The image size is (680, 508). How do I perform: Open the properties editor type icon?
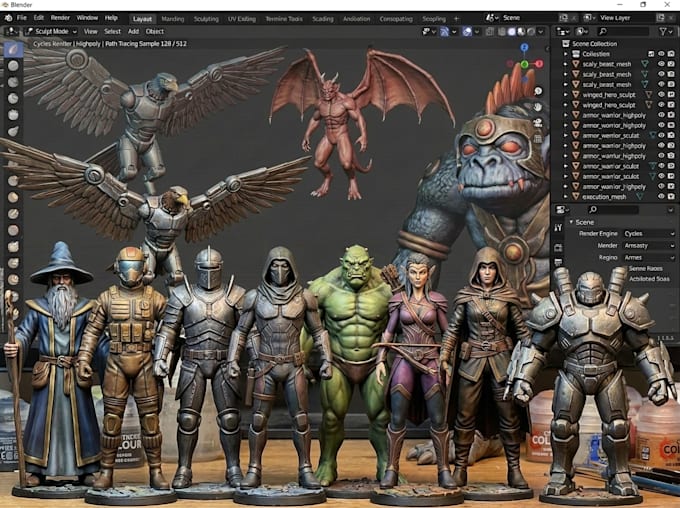coord(560,210)
